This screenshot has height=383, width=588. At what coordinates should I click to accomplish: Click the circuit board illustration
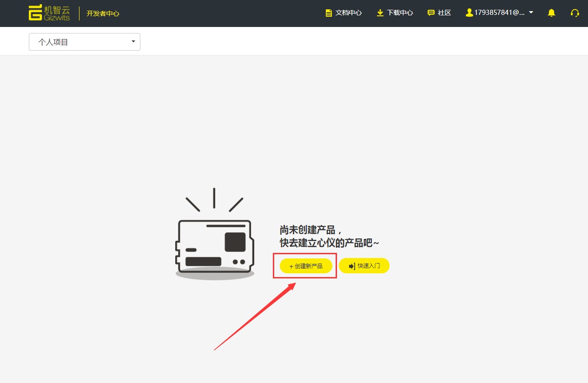click(x=215, y=246)
